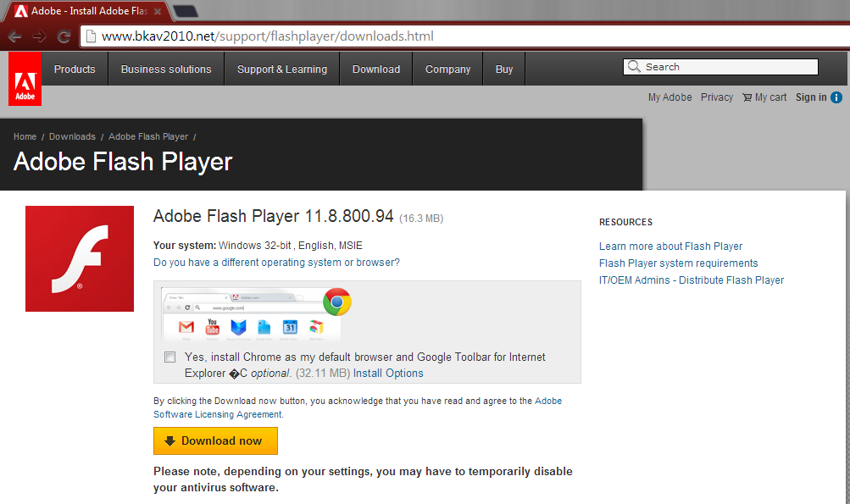Viewport: 850px width, 504px height.
Task: Click the page icon in the address bar
Action: point(91,36)
